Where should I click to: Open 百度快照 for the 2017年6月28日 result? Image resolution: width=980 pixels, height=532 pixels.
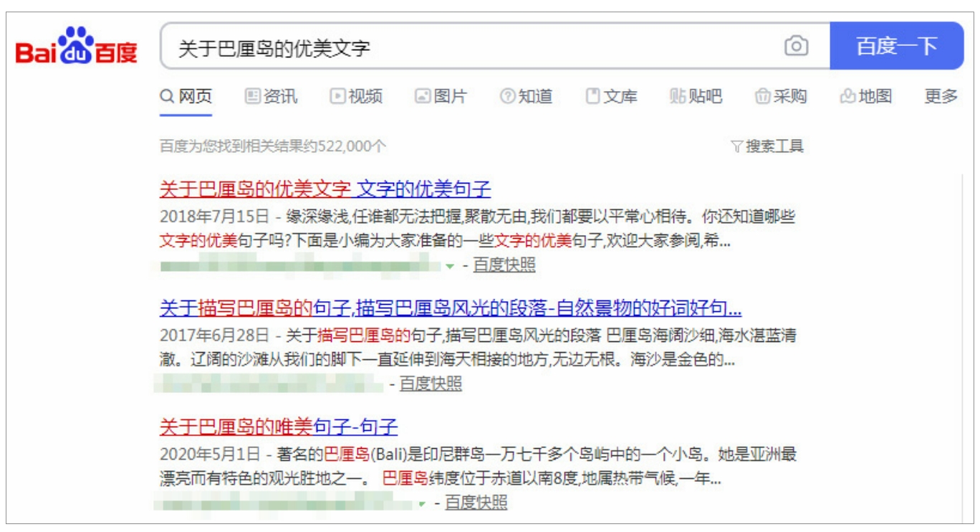coord(431,384)
